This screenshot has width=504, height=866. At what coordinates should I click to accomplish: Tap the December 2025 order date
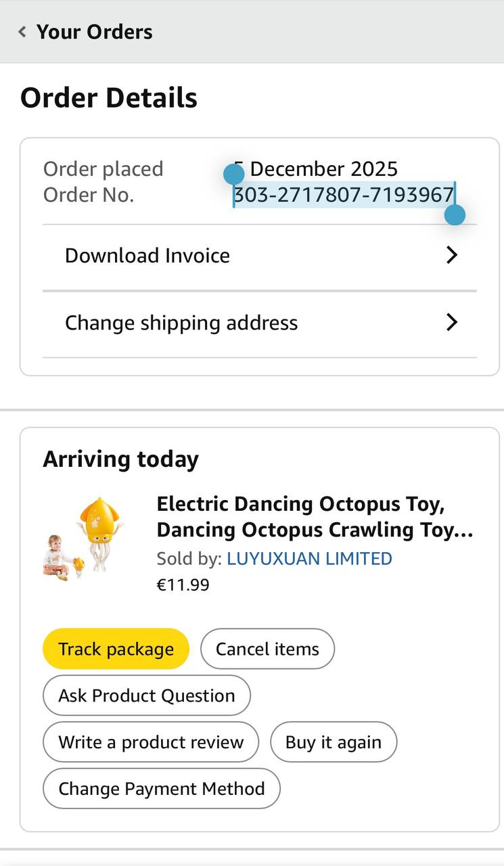(323, 168)
